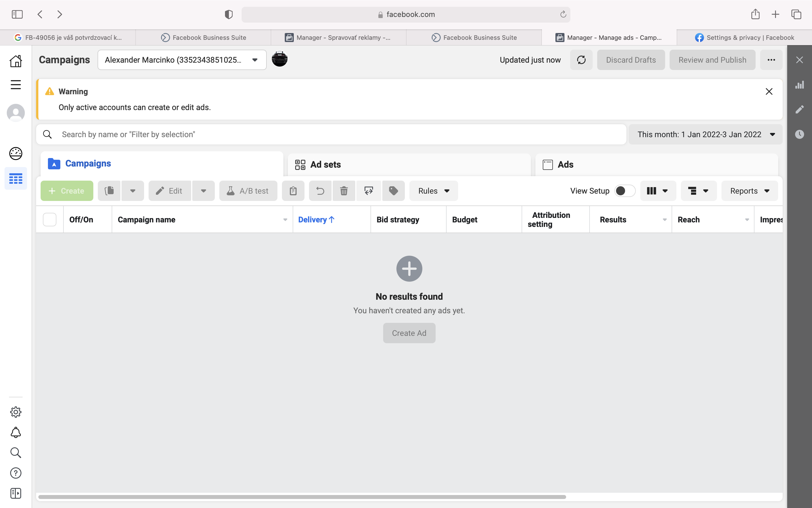Click the A/B test button
Screen dimensions: 812x508
click(248, 191)
